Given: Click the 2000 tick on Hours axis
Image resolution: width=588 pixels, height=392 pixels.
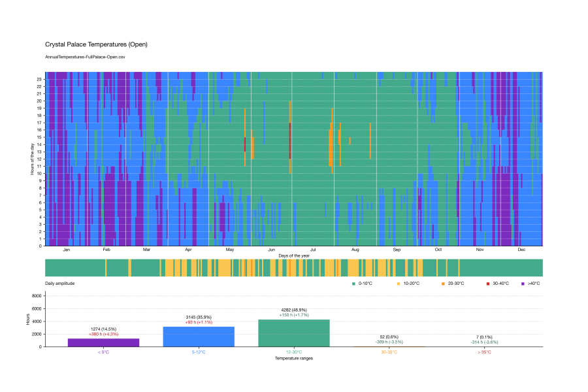Looking at the screenshot, I should (37, 335).
